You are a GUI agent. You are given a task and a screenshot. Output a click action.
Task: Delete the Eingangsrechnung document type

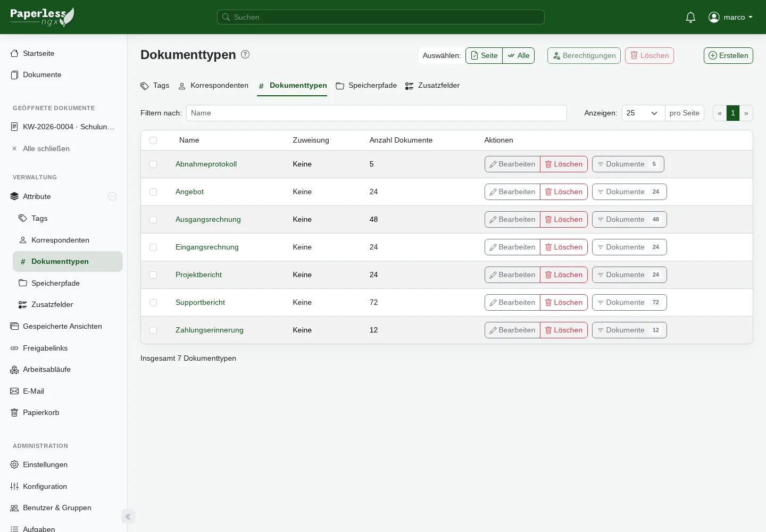click(x=564, y=247)
